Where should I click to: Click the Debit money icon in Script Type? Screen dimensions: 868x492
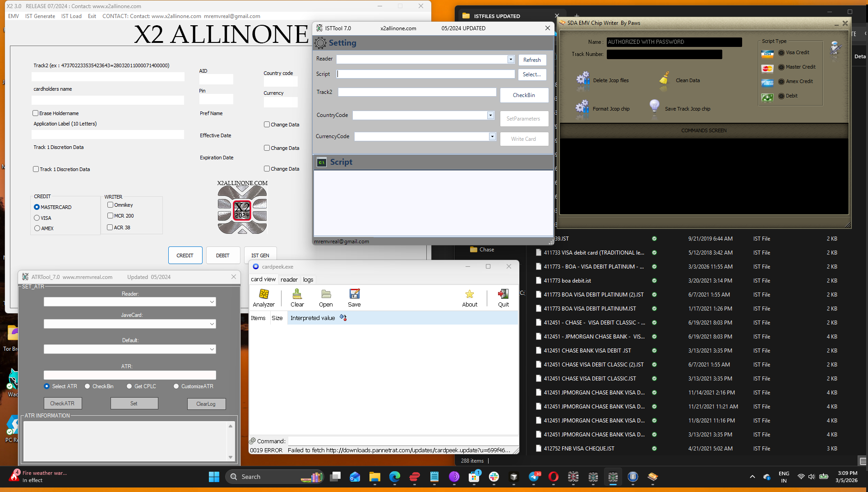pyautogui.click(x=767, y=97)
